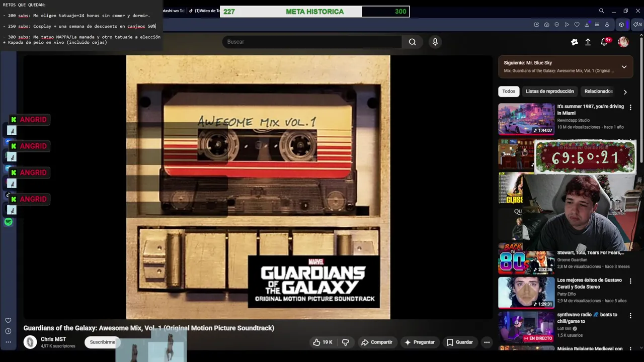Open the AI assistant button in toolbar

[x=637, y=25]
